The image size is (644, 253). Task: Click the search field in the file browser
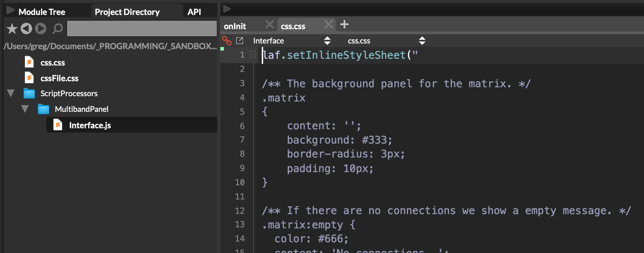[142, 29]
